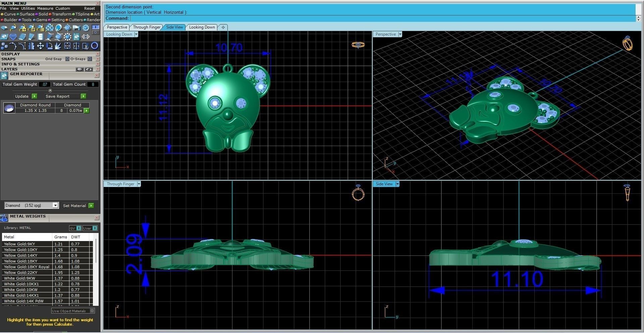Image resolution: width=644 pixels, height=333 pixels.
Task: Open the Cutters menu category
Action: 74,20
